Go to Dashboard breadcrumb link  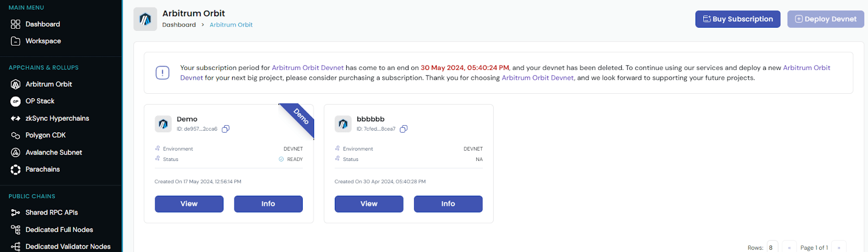click(x=179, y=25)
